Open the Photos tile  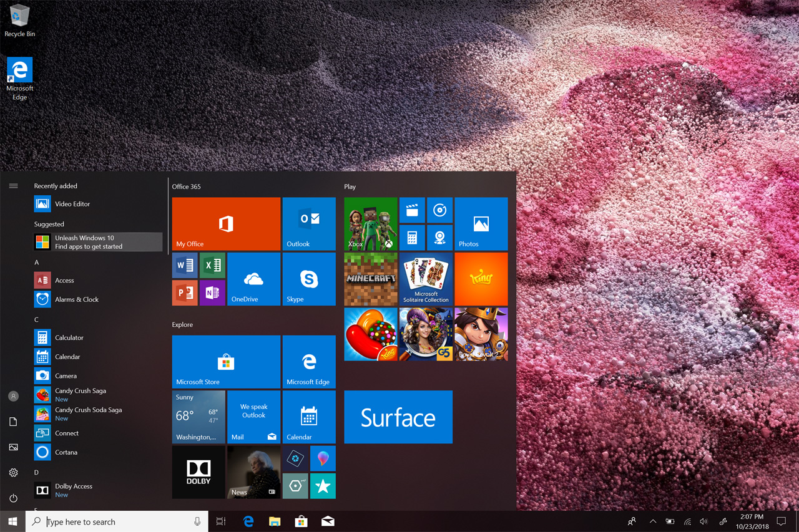coord(481,224)
